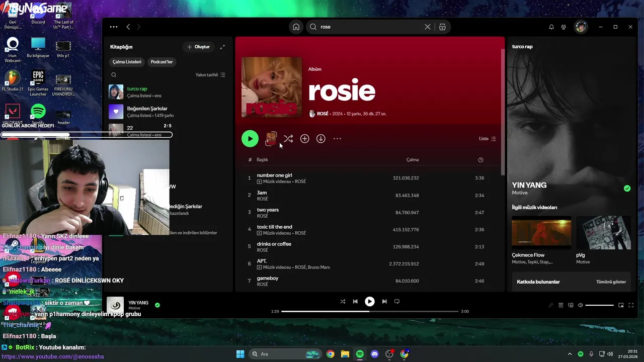Add rosie album to library
The height and width of the screenshot is (362, 644).
pos(304,139)
